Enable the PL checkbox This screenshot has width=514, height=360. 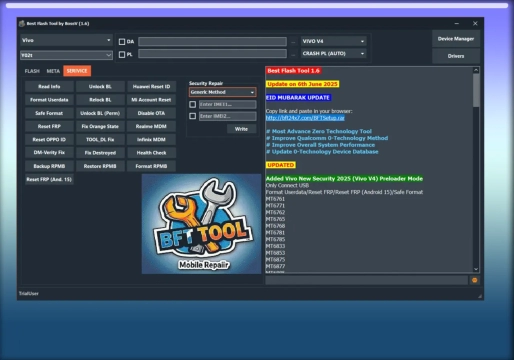[x=122, y=54]
